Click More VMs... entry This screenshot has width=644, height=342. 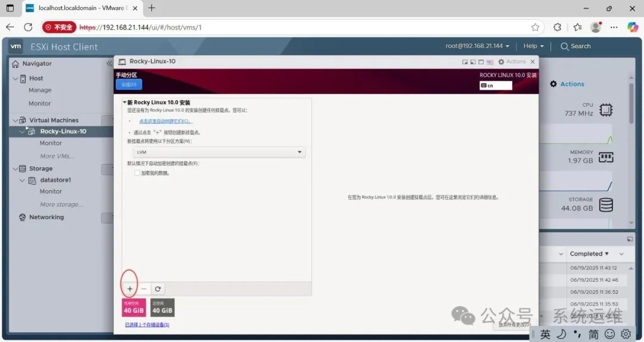(x=57, y=156)
